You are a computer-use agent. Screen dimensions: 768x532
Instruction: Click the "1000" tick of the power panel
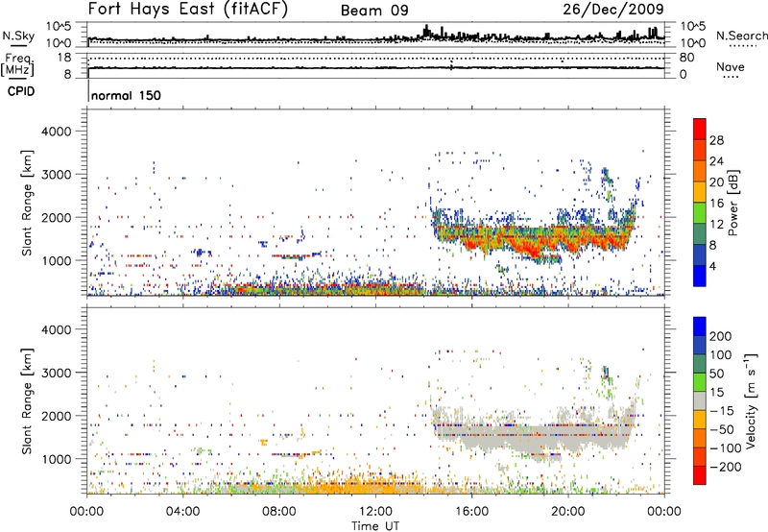[57, 260]
